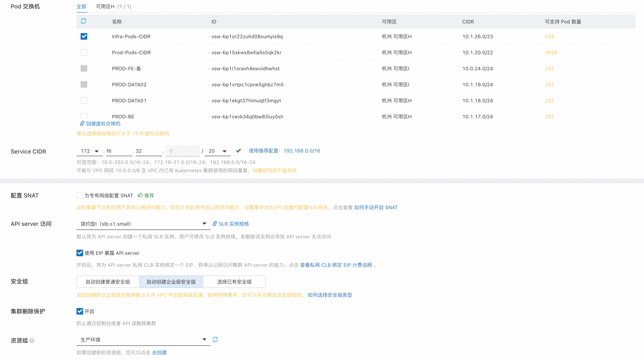
Task: Click the 可支持 Pod 数量 column header
Action: click(x=563, y=22)
